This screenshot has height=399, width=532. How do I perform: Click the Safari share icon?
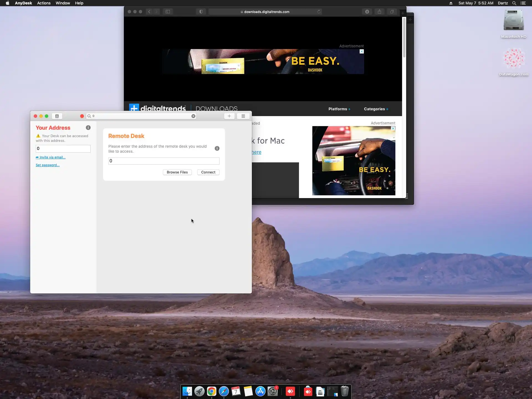click(379, 12)
